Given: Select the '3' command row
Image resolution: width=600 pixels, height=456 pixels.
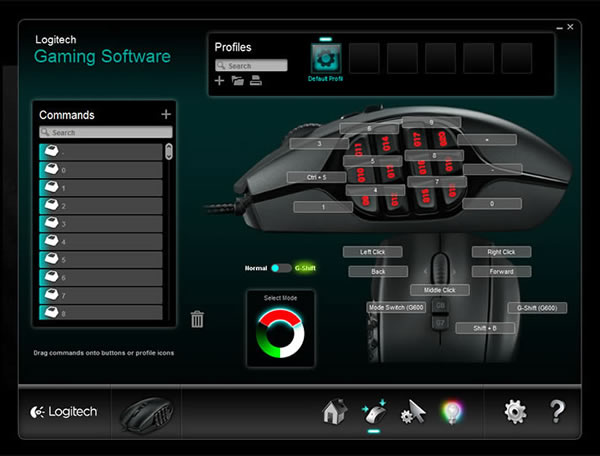Looking at the screenshot, I should pyautogui.click(x=101, y=224).
